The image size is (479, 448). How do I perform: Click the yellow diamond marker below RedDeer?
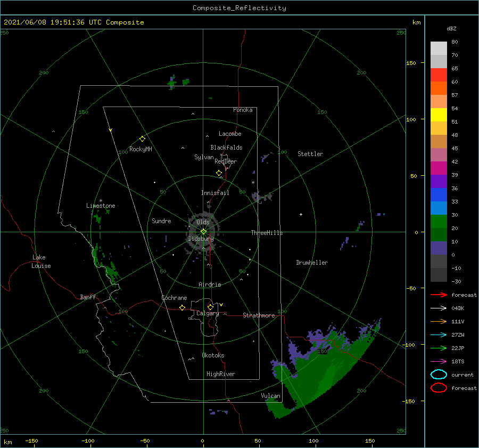pyautogui.click(x=219, y=173)
